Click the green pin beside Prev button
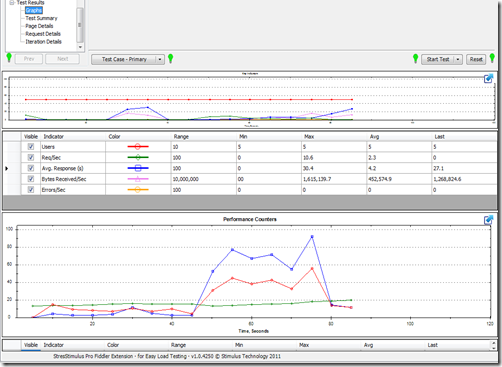The image size is (502, 367). tap(9, 58)
